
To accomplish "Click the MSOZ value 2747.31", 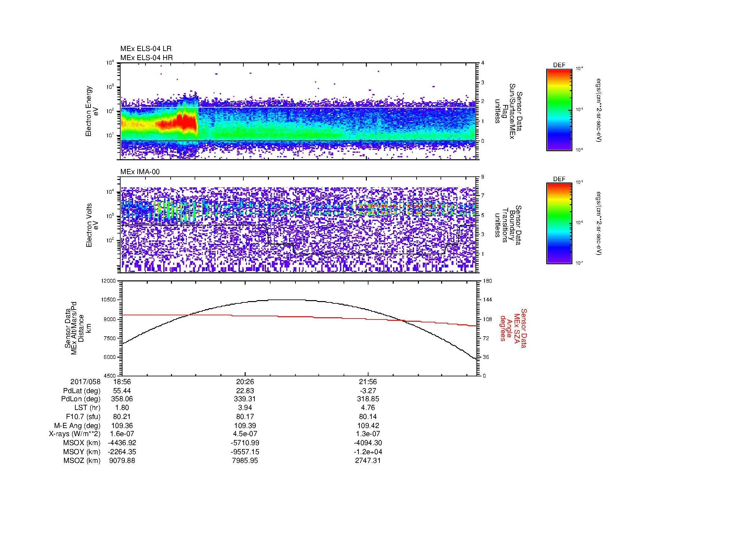I will coord(368,461).
